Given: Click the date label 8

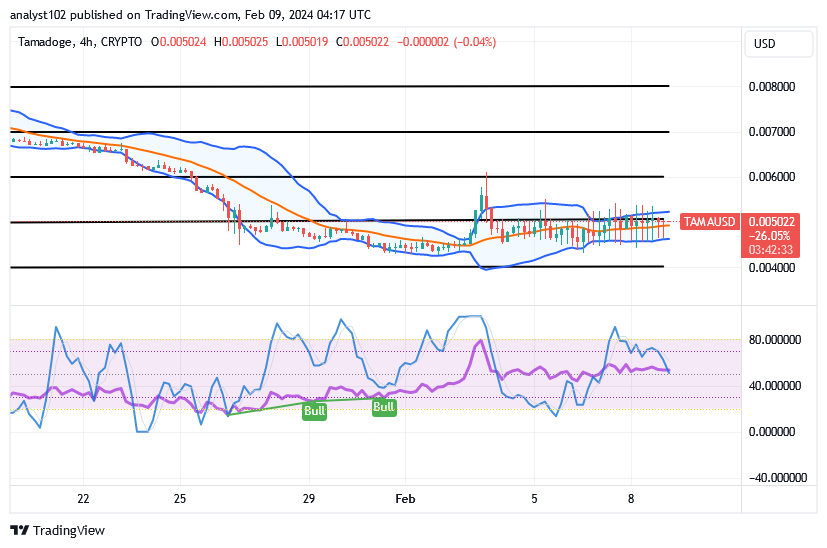Looking at the screenshot, I should click(x=631, y=498).
